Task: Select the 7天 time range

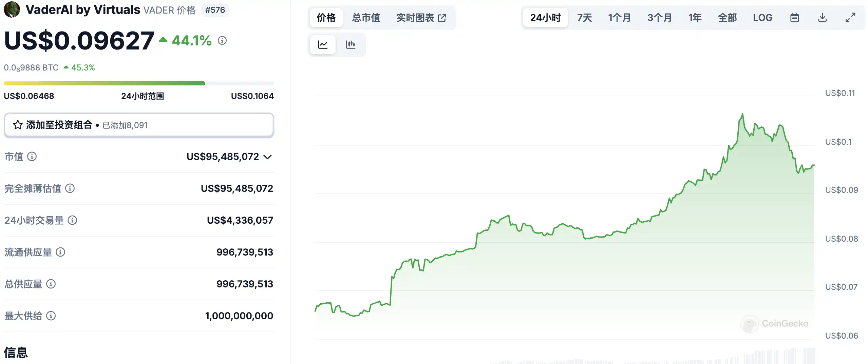Action: [584, 18]
